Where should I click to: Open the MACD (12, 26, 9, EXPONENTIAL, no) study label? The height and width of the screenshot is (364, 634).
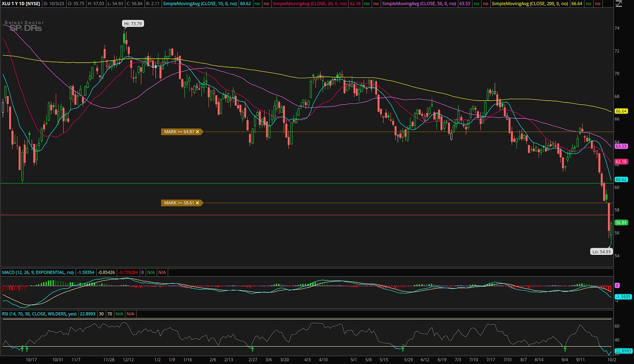(x=37, y=272)
